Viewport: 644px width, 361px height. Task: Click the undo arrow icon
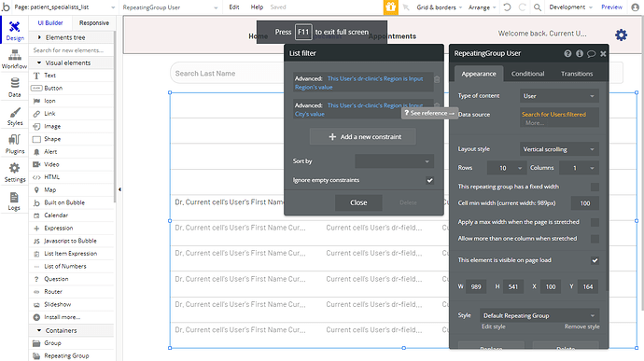coord(507,7)
